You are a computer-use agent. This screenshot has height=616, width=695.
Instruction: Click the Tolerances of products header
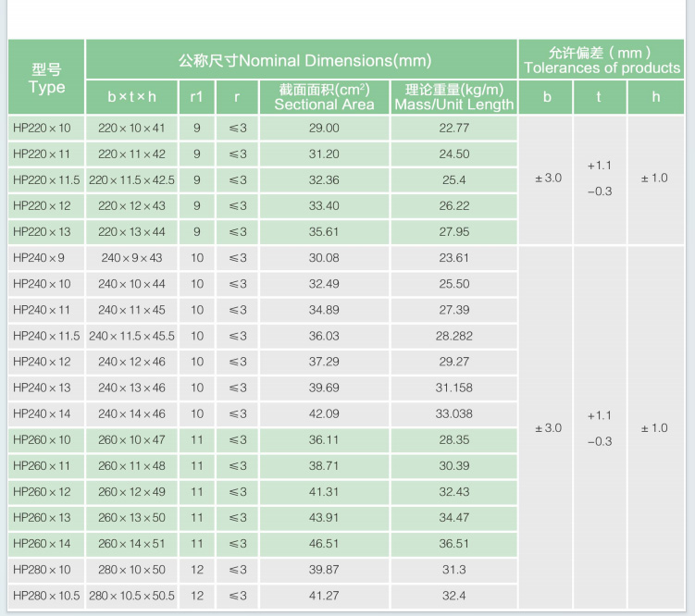pos(602,60)
